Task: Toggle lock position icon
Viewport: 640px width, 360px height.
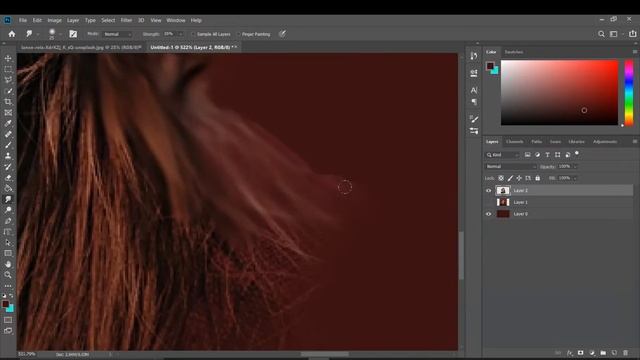Action: 519,178
